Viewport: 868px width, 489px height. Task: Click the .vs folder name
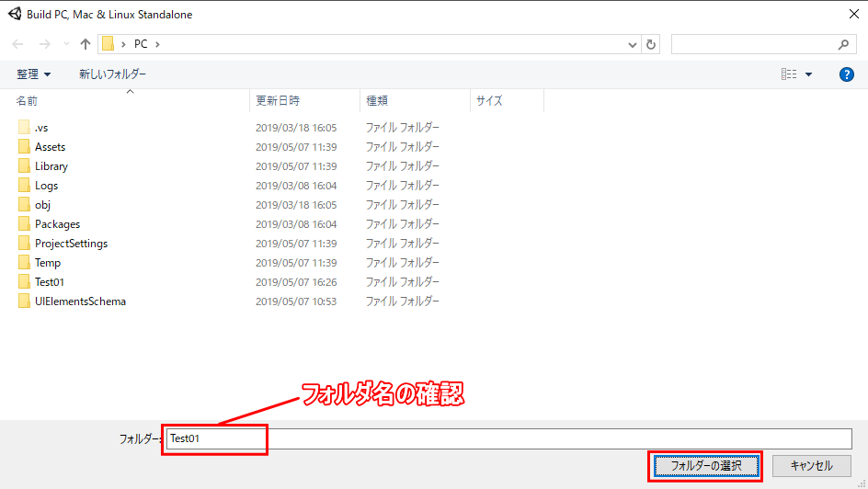coord(41,128)
